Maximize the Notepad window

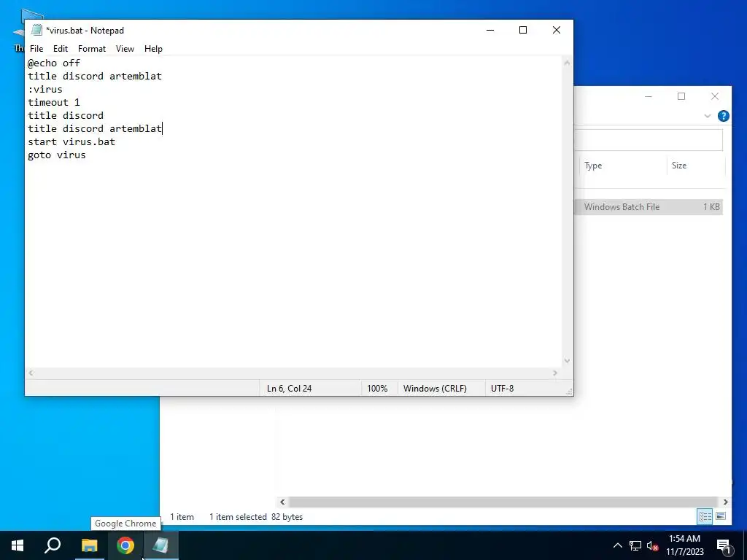click(523, 30)
